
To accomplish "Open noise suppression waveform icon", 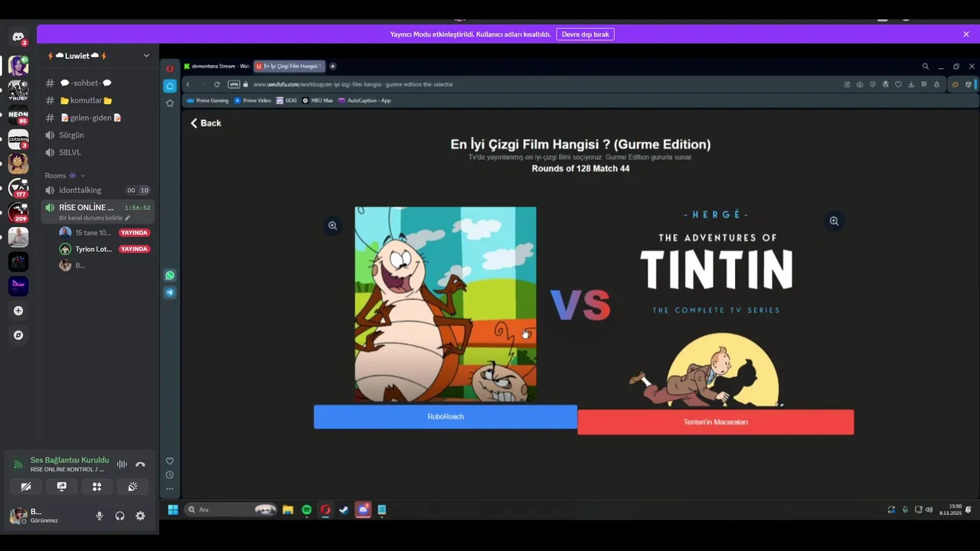I will 122,465.
